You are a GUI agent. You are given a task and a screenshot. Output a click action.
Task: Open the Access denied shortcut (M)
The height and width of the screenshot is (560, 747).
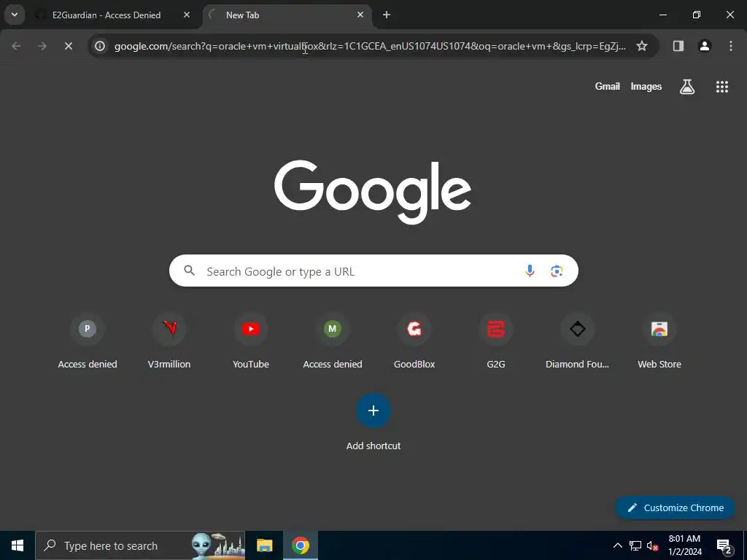[333, 342]
